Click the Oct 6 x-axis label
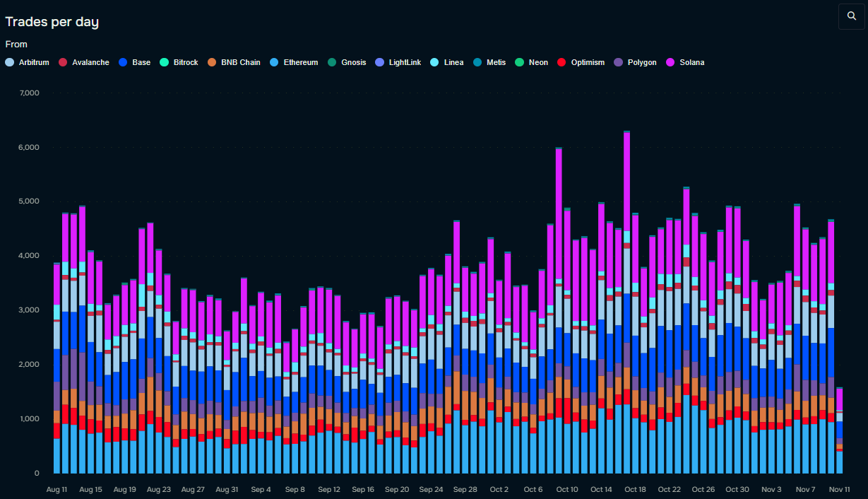This screenshot has height=499, width=868. (x=533, y=489)
